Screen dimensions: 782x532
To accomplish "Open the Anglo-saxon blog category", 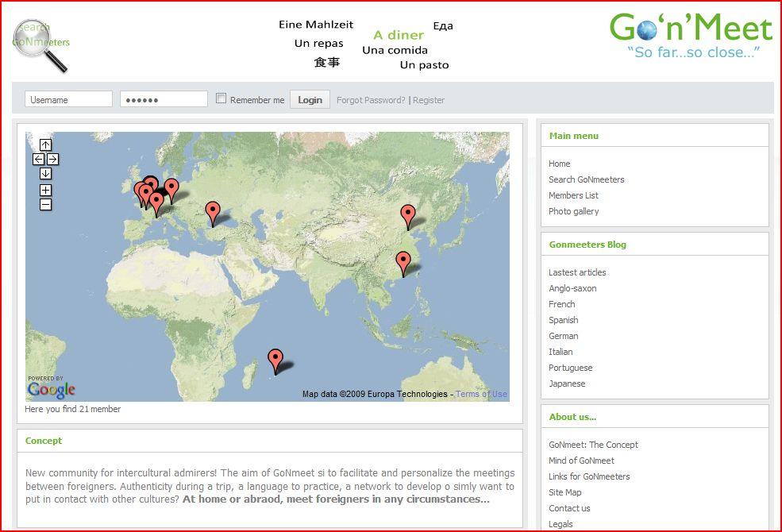I will tap(572, 288).
